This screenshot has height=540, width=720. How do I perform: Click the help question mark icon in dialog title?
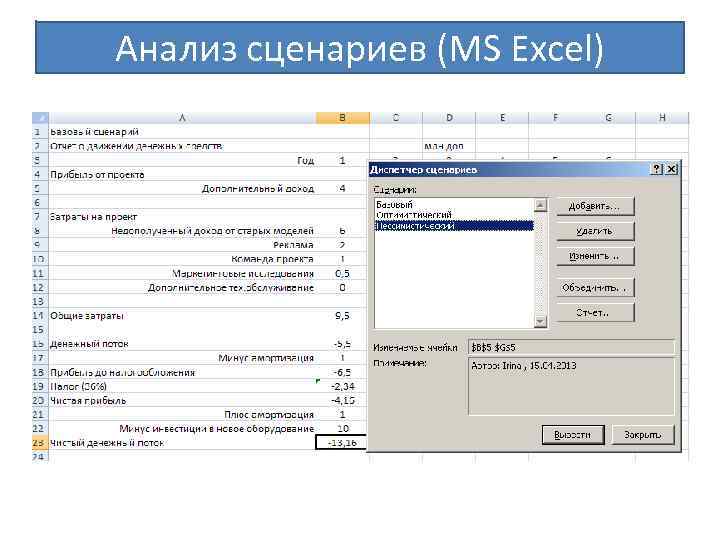[657, 169]
